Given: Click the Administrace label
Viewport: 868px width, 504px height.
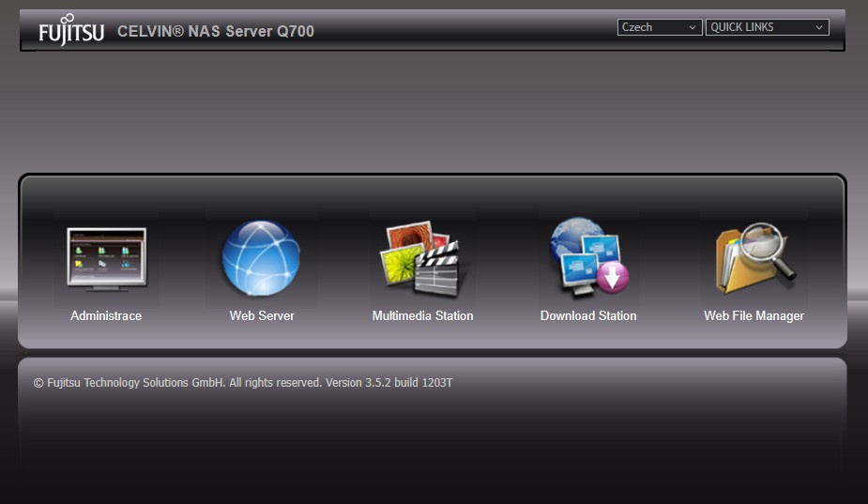Looking at the screenshot, I should [x=106, y=315].
